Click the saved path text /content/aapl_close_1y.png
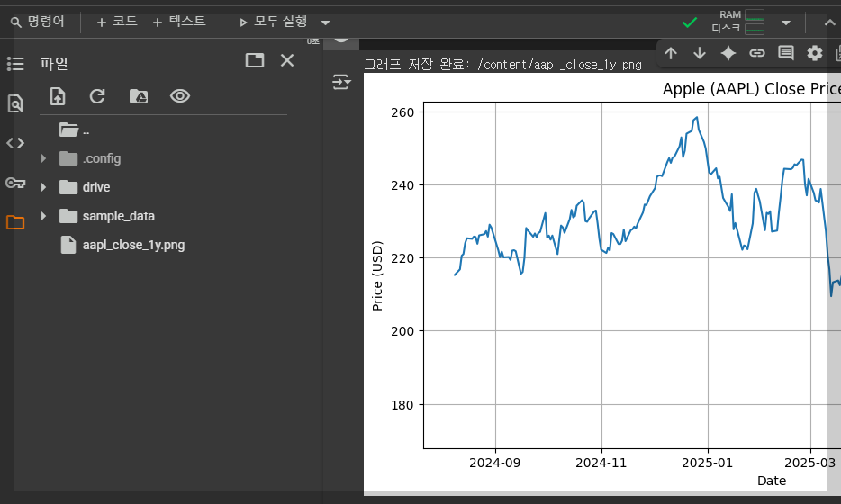The height and width of the screenshot is (504, 841). (x=559, y=65)
